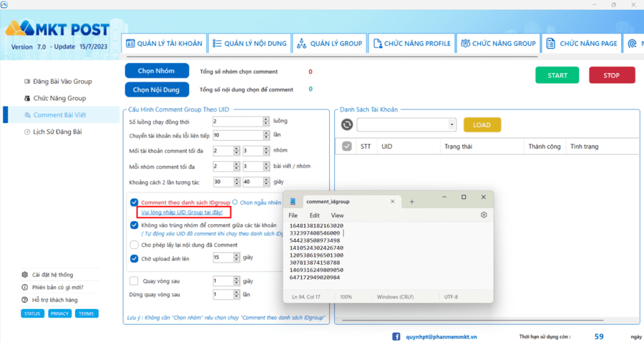The image size is (644, 342).
Task: Select Đăng Bài Vào Group in sidebar
Action: click(x=62, y=82)
